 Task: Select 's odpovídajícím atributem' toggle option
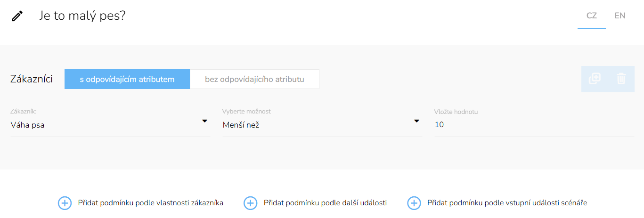click(127, 79)
